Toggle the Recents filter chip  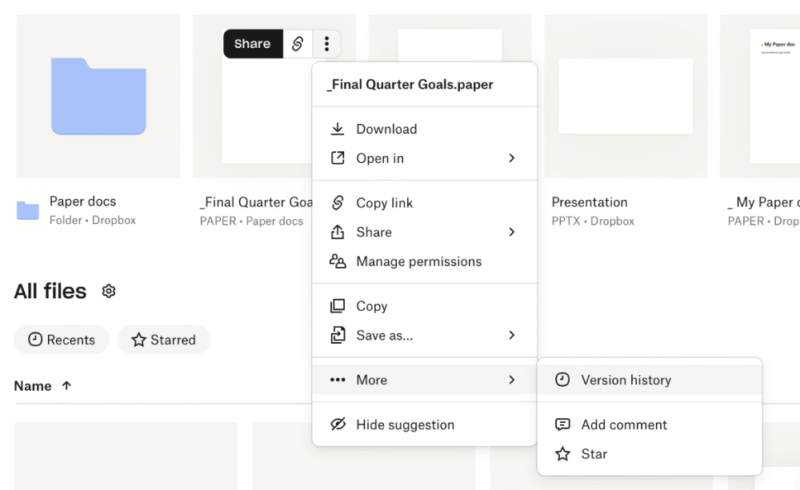62,340
